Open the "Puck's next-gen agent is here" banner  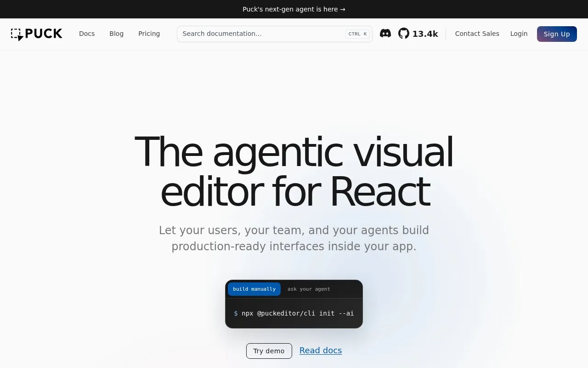(x=294, y=9)
